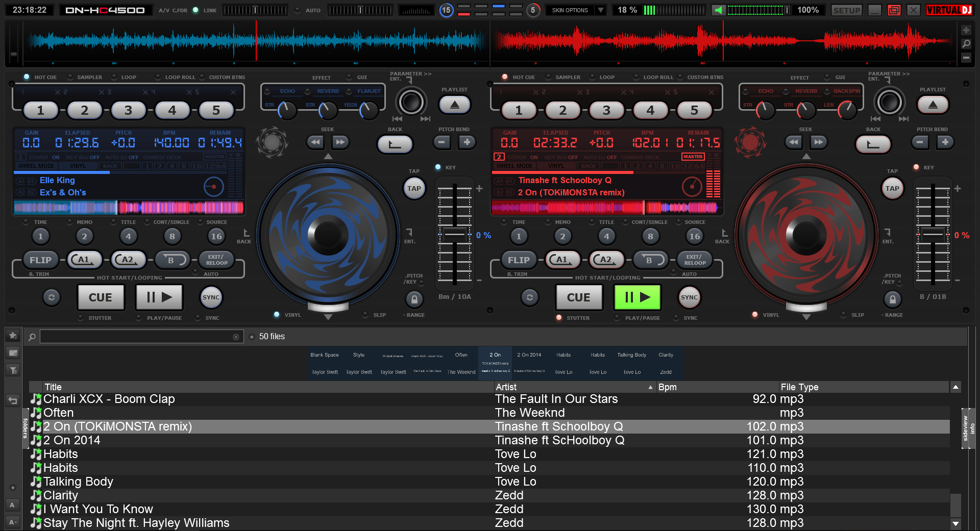Switch right deck to LOOP ROLL mode
Image resolution: width=980 pixels, height=531 pixels.
(636, 78)
